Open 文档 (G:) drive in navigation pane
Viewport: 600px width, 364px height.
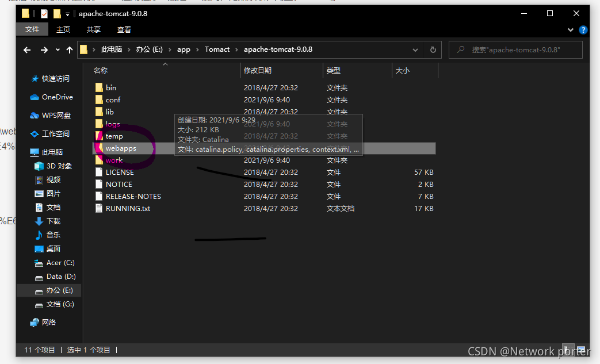60,304
